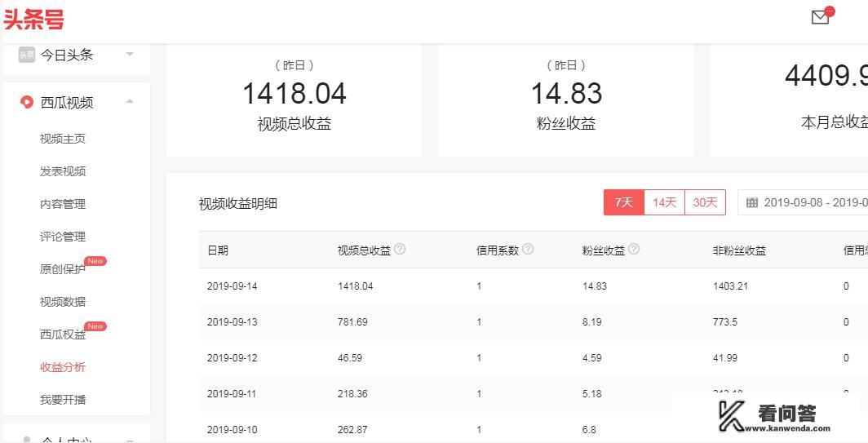The image size is (868, 443).
Task: Click the 日期 column header
Action: (218, 250)
